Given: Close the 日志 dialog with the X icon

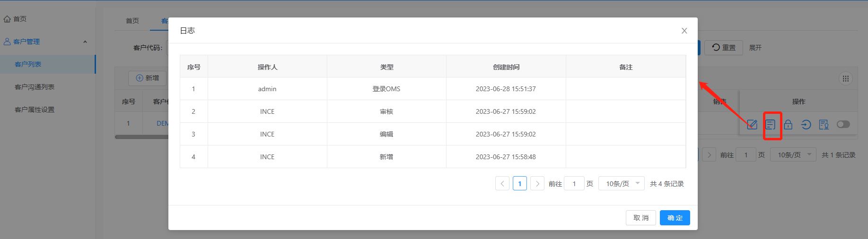Looking at the screenshot, I should 684,31.
